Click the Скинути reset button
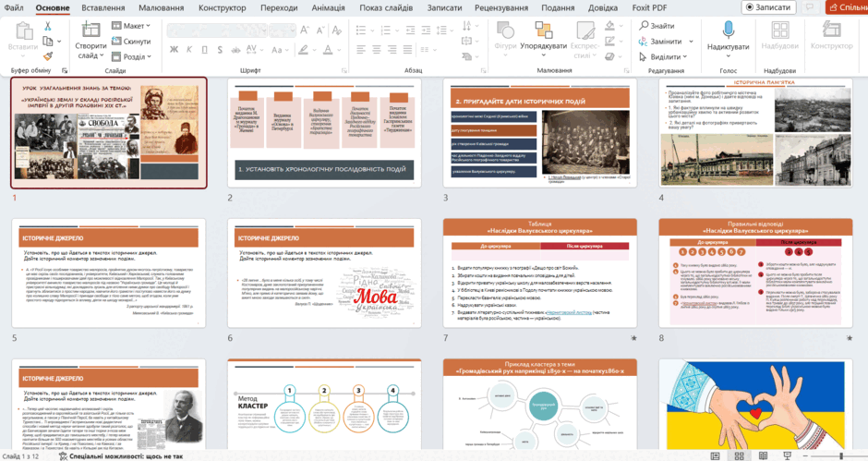Viewport: 868px width, 461px height. pos(131,41)
